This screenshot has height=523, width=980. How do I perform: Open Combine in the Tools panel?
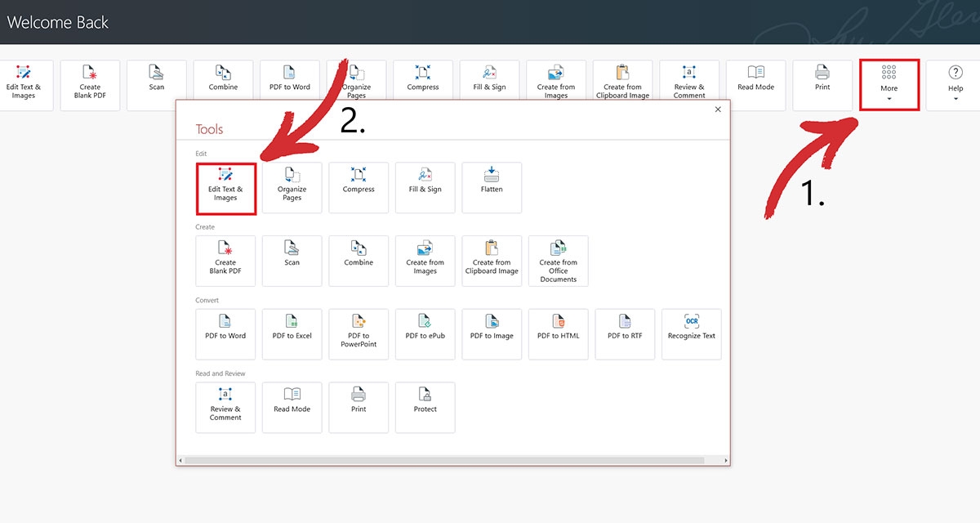[x=359, y=261]
